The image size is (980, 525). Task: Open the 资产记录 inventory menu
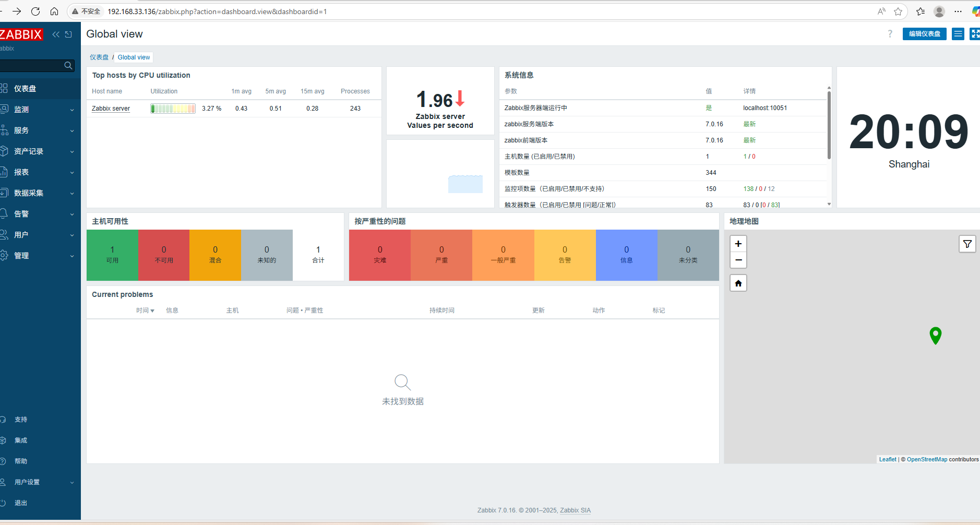click(x=40, y=151)
